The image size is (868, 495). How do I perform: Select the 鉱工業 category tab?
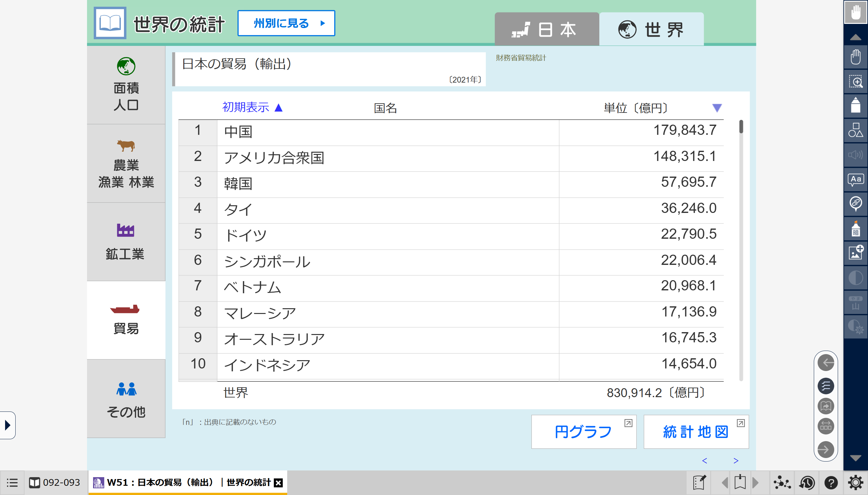click(126, 242)
